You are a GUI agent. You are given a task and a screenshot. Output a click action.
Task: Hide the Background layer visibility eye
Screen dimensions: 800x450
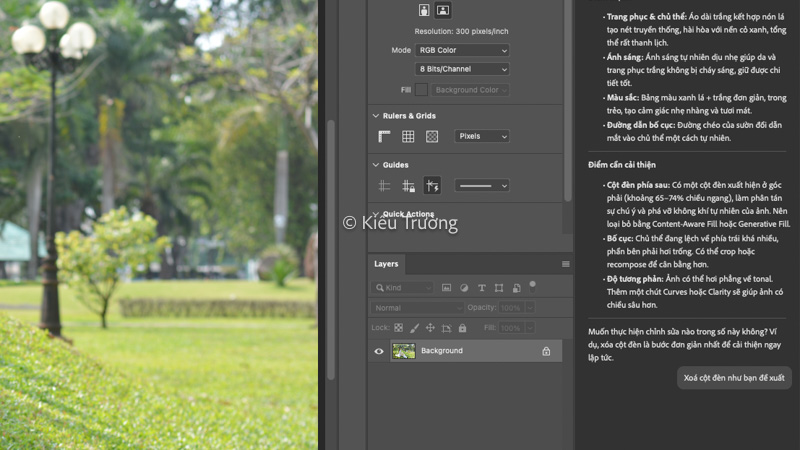coord(379,351)
